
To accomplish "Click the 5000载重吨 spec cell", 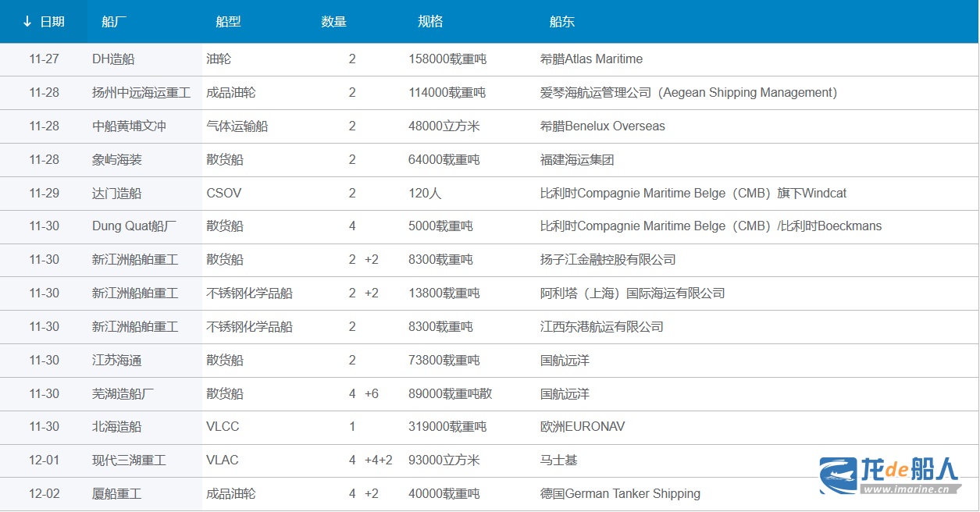I will point(440,226).
